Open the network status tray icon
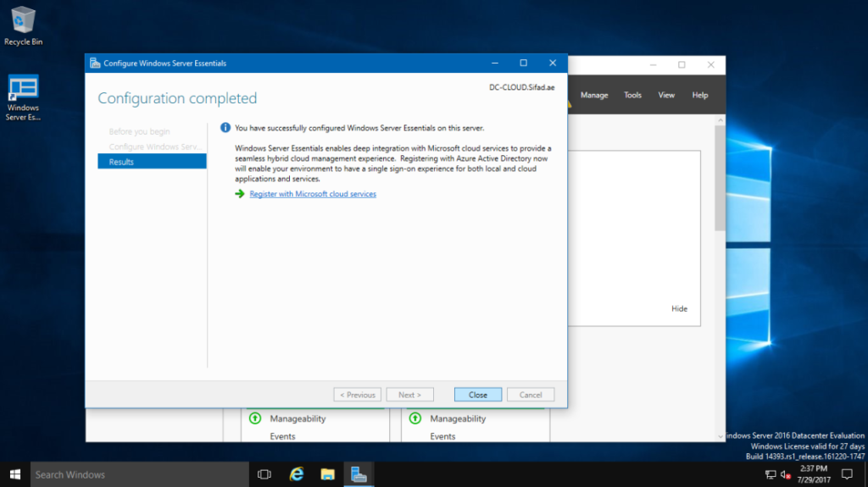 tap(770, 474)
